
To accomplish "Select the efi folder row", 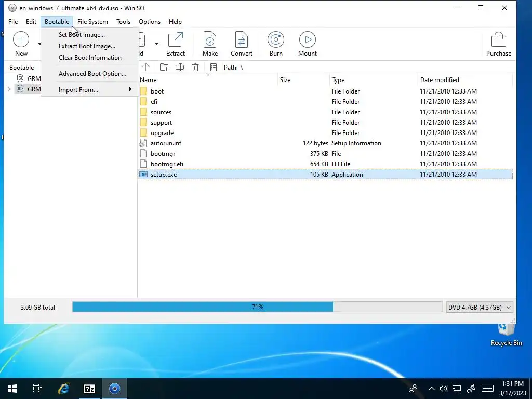I will coord(325,102).
